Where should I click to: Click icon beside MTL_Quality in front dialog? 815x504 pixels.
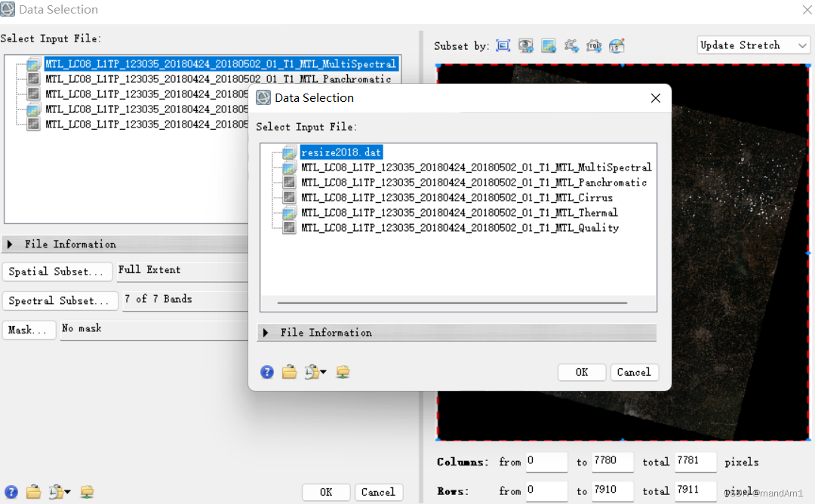click(290, 228)
